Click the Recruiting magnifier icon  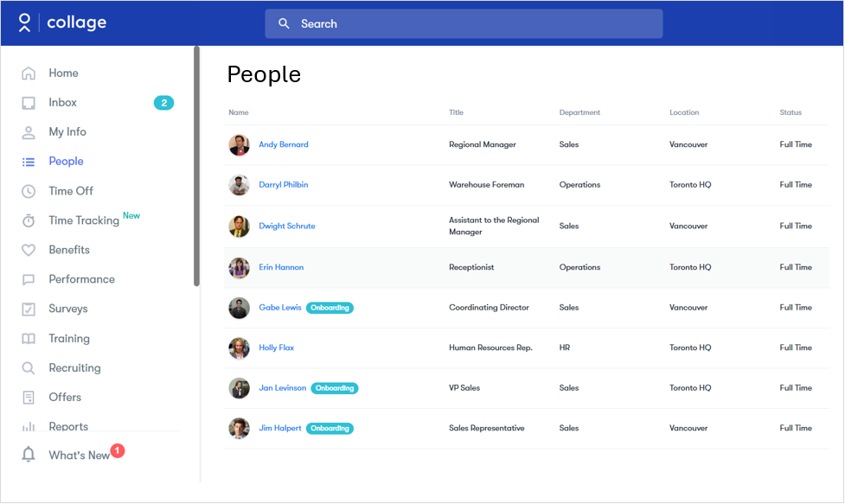tap(29, 368)
